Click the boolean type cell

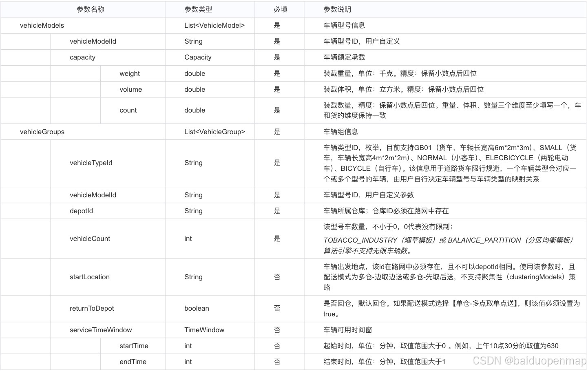click(x=197, y=308)
